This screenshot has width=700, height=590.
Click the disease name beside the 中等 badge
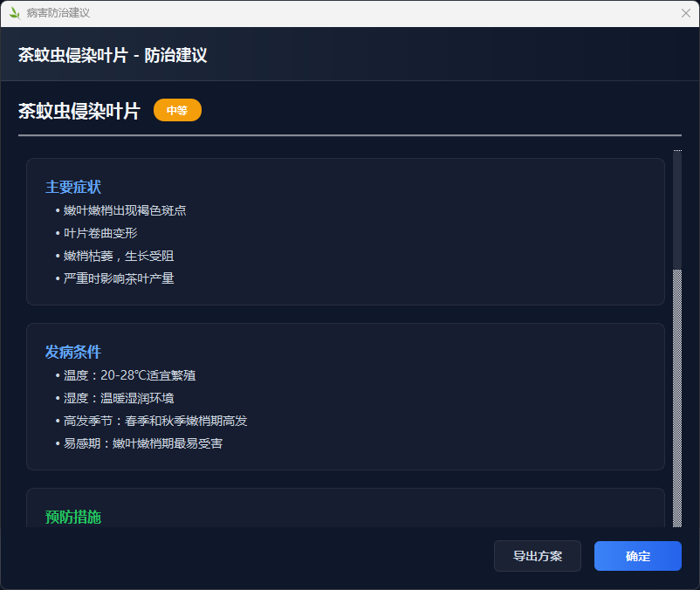(x=79, y=111)
